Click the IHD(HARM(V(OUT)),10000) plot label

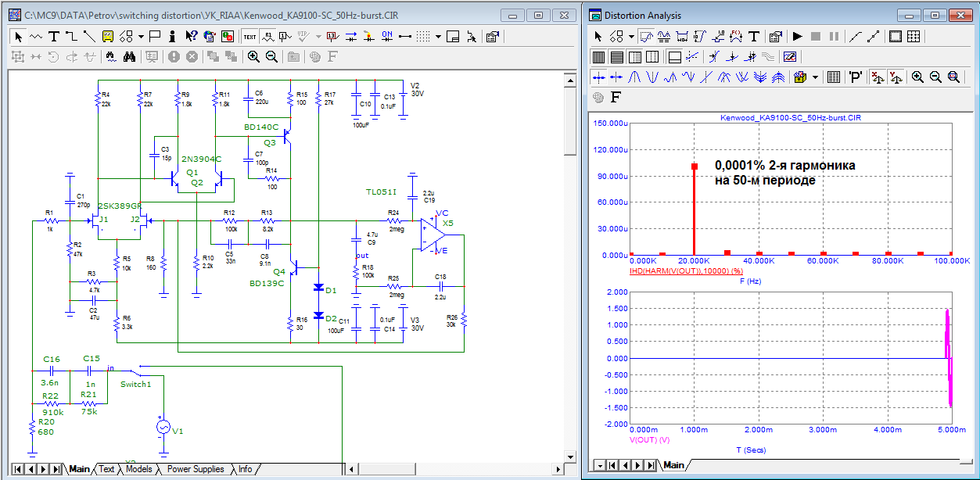[x=686, y=270]
